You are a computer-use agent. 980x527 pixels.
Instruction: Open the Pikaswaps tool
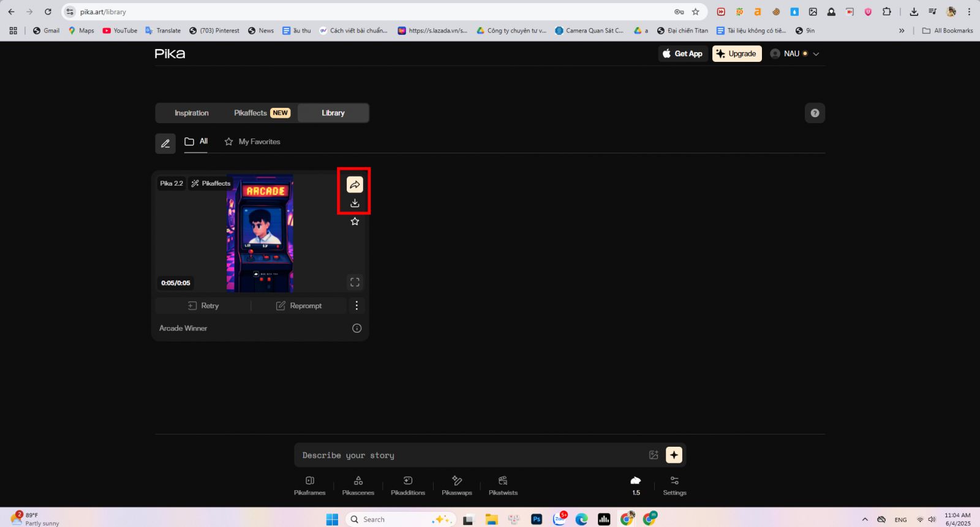click(457, 485)
